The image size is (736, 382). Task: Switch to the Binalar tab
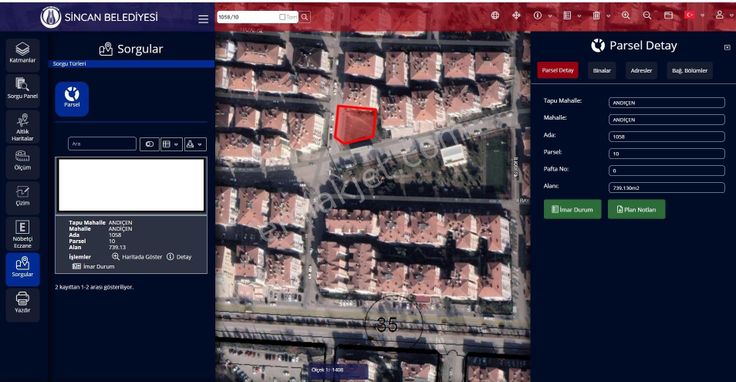(x=602, y=70)
